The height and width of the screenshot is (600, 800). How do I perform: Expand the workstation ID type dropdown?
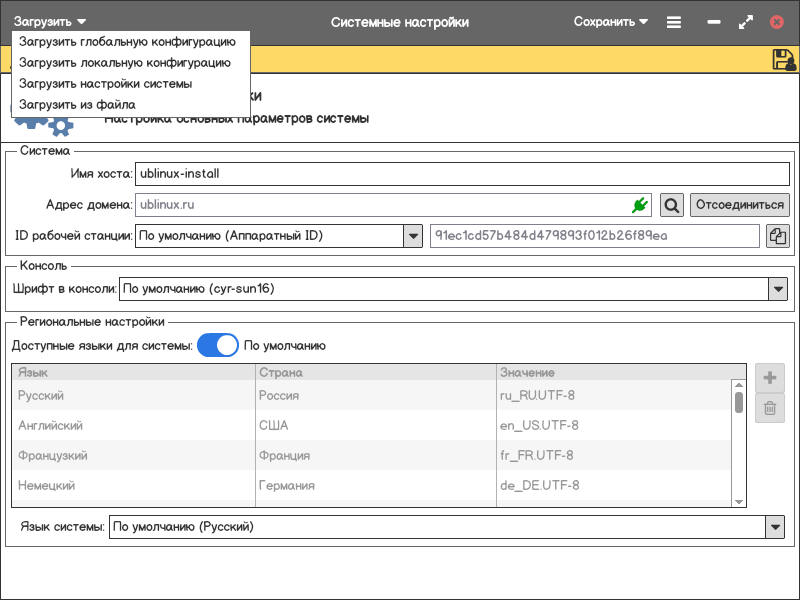coord(412,236)
